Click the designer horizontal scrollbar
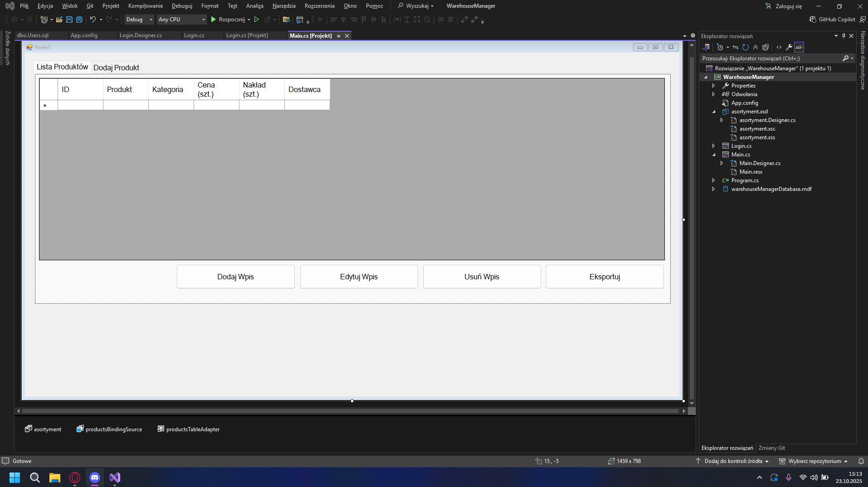The width and height of the screenshot is (868, 487). [350, 411]
